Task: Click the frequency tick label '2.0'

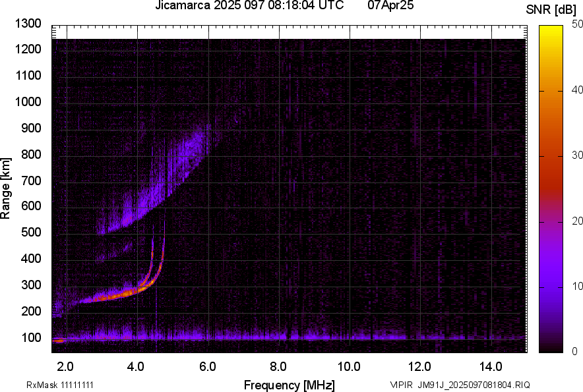Action: pyautogui.click(x=65, y=366)
